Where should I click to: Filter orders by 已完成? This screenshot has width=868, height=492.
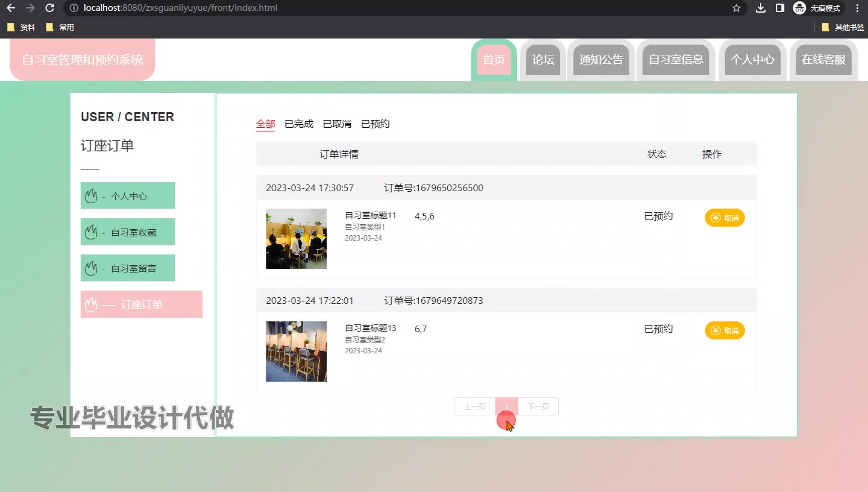click(299, 124)
